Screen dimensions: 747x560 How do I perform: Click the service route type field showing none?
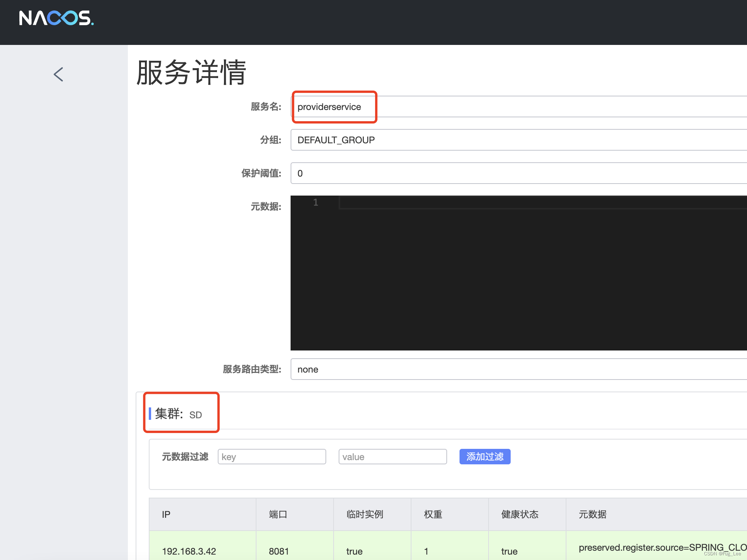(518, 369)
